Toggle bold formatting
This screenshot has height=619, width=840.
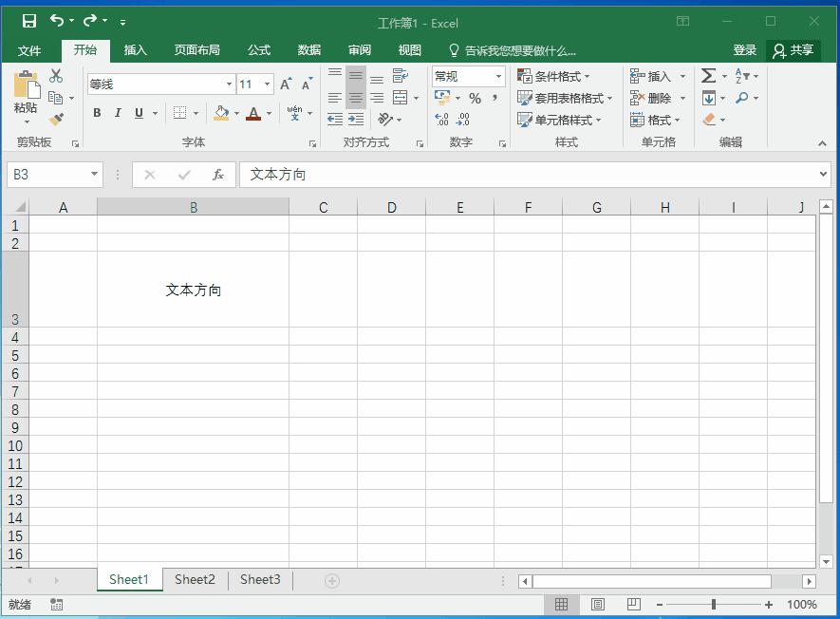point(96,112)
